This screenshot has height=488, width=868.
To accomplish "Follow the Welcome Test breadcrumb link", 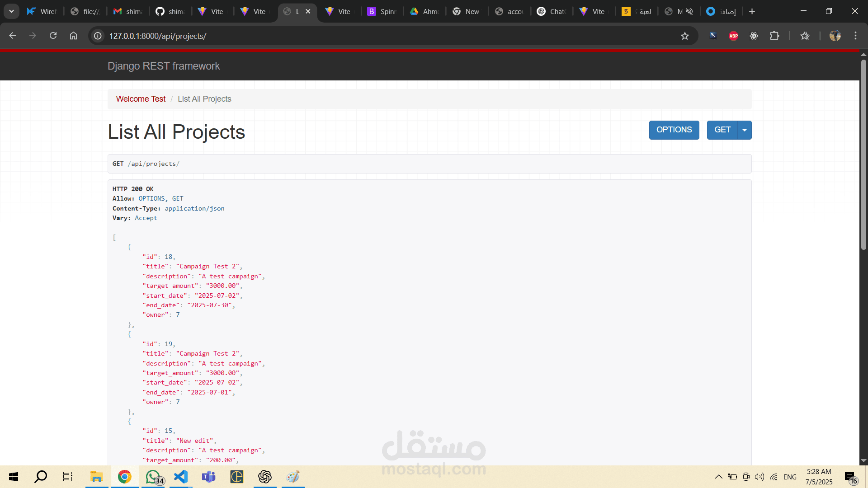I will [141, 99].
